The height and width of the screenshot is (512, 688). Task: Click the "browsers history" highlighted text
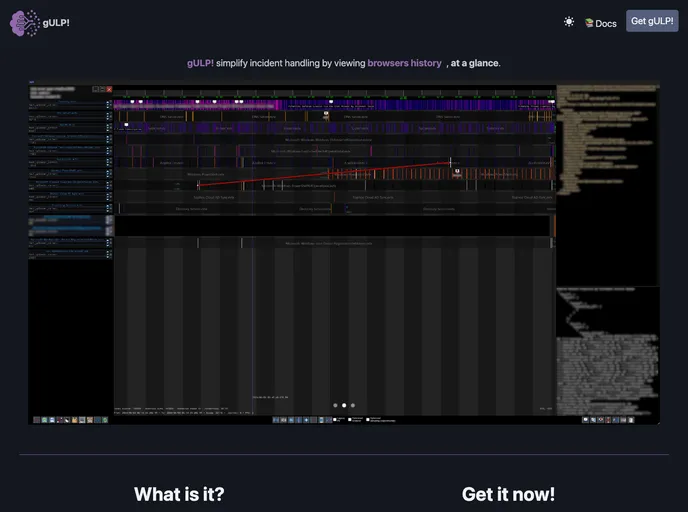click(404, 63)
